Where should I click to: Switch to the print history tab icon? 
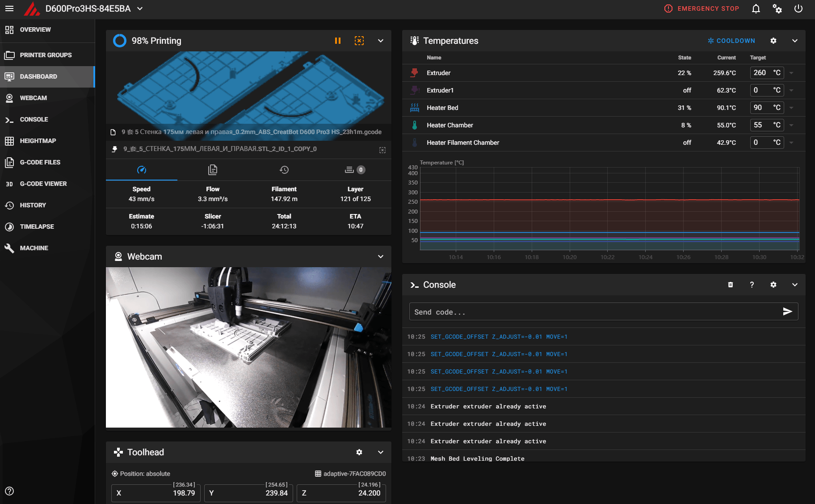pos(284,170)
